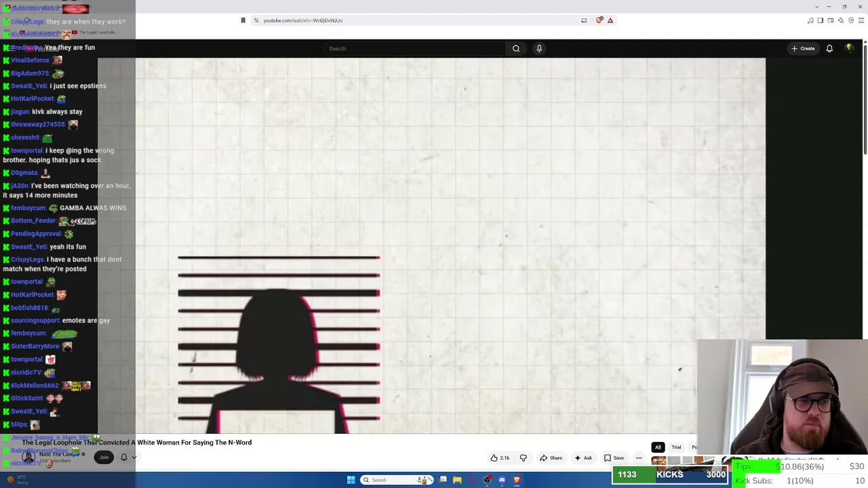This screenshot has width=868, height=488.
Task: Focus the YouTube search field
Action: pos(415,48)
